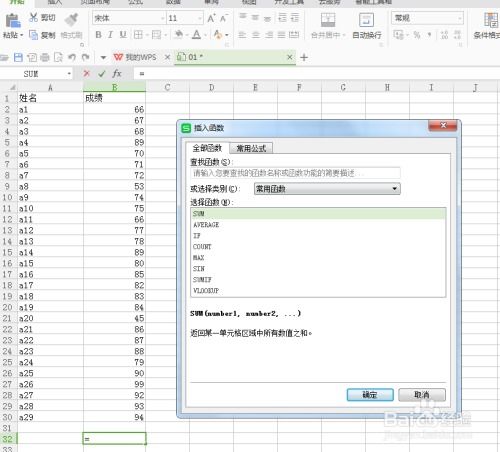Viewport: 500px width, 452px height.
Task: Click into the formula bar input
Action: 317,74
